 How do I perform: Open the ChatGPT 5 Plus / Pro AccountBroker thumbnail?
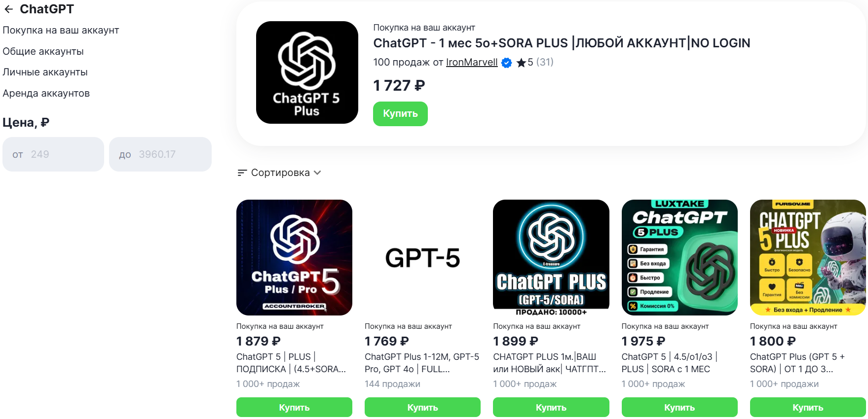pyautogui.click(x=294, y=257)
